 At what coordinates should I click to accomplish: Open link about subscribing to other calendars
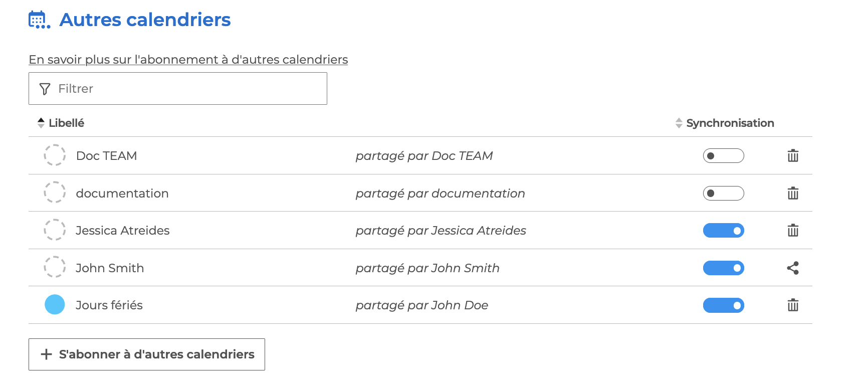click(x=188, y=60)
